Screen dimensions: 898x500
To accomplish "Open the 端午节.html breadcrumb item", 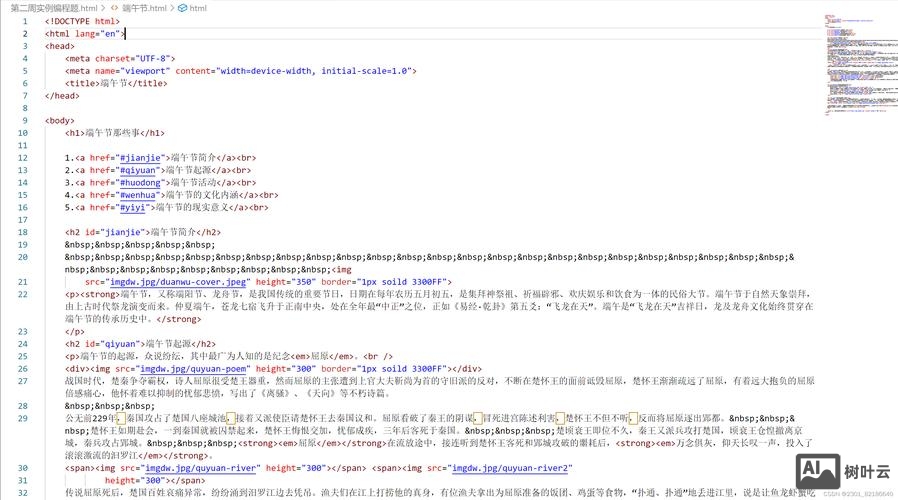I will 144,8.
